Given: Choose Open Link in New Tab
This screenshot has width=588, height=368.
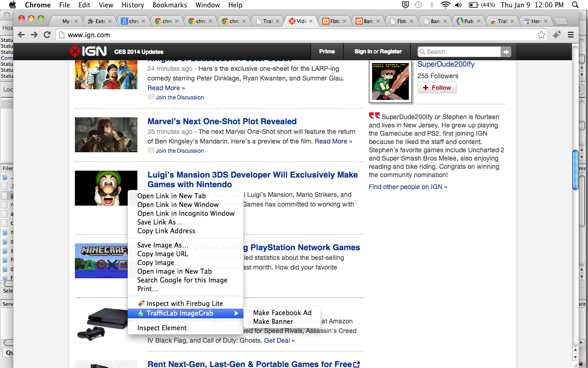Looking at the screenshot, I should [171, 196].
